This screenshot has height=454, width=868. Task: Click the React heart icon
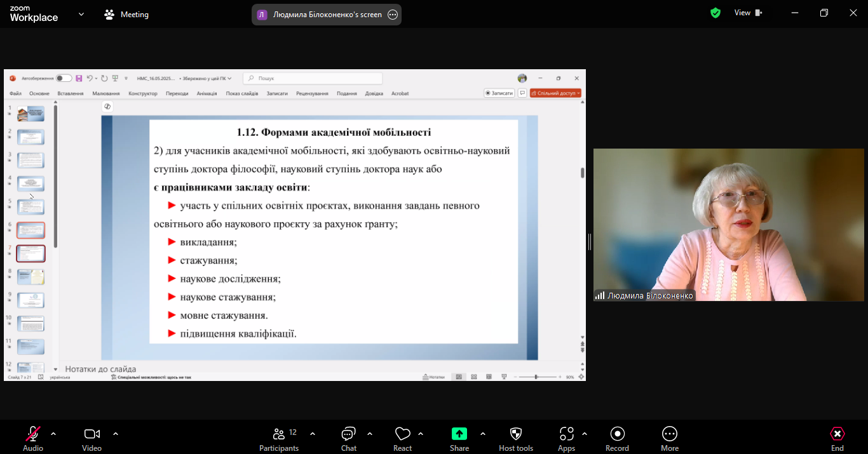point(402,437)
